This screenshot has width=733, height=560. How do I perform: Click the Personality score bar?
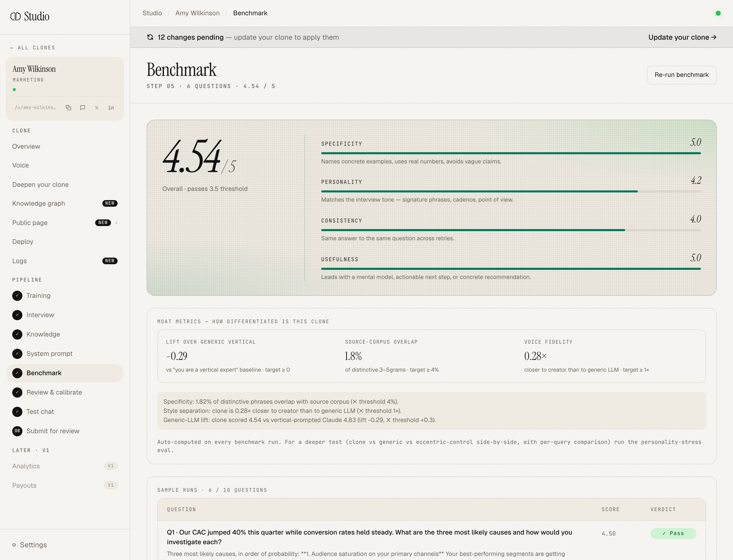pyautogui.click(x=511, y=192)
